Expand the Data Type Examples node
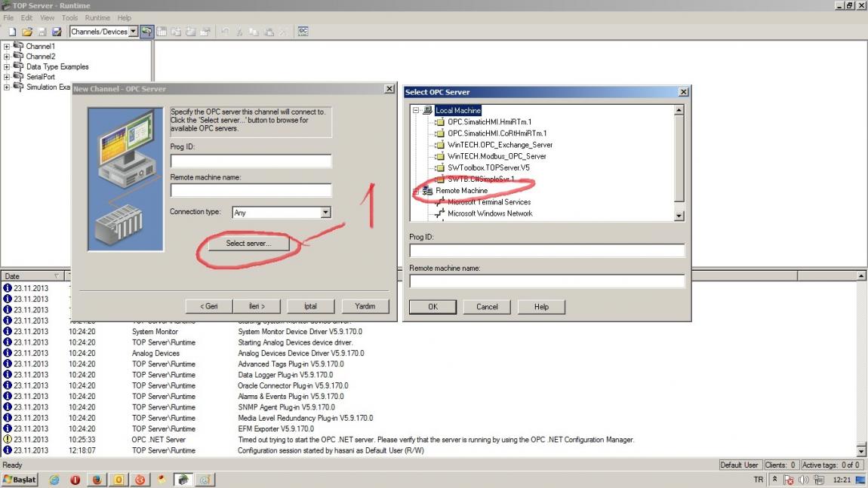868x488 pixels. click(7, 67)
